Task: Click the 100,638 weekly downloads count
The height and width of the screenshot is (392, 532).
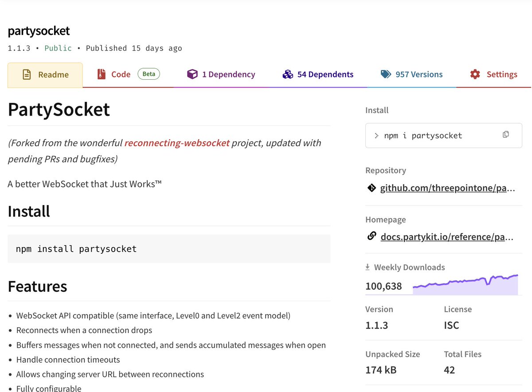Action: (383, 287)
